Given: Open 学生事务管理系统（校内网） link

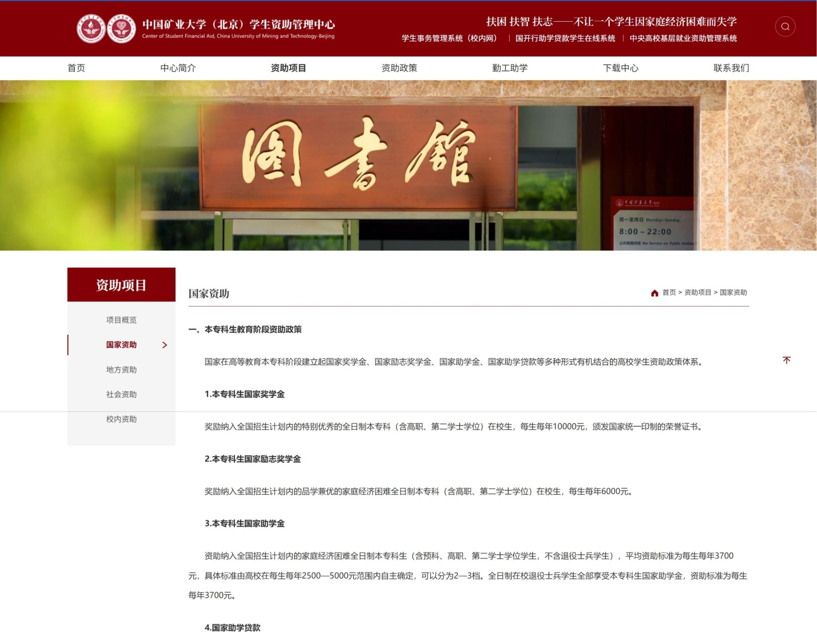Looking at the screenshot, I should 451,38.
